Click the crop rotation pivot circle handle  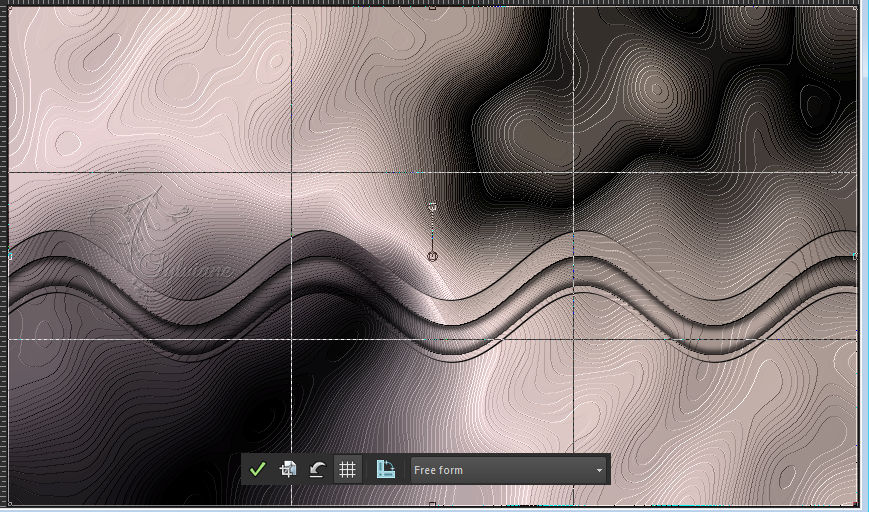pyautogui.click(x=433, y=257)
